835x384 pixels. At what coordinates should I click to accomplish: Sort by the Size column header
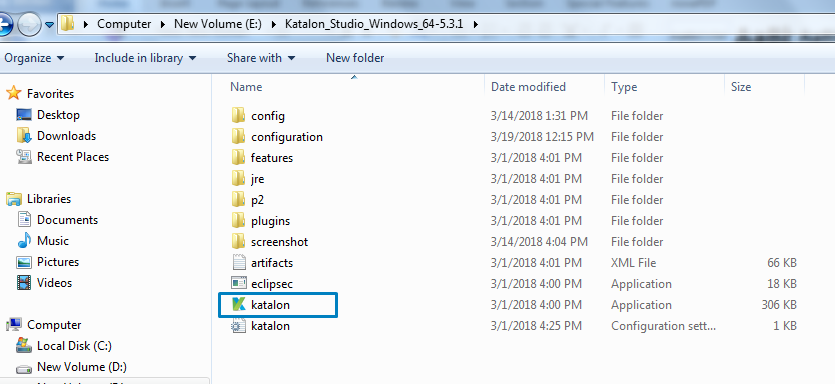[741, 87]
